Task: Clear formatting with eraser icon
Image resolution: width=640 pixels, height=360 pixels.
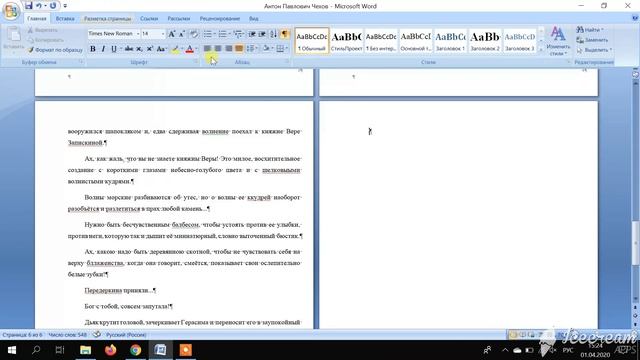Action: (x=194, y=34)
